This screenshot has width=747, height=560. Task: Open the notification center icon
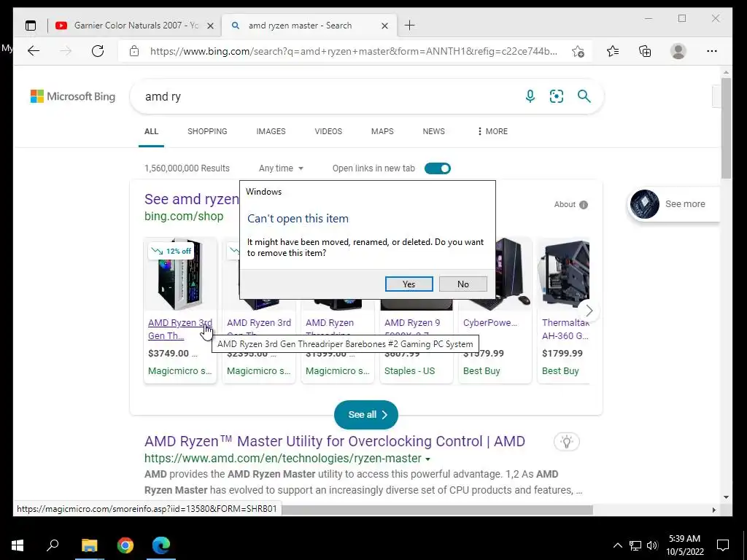(723, 545)
